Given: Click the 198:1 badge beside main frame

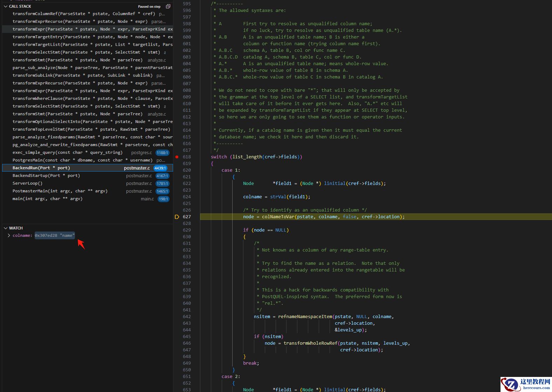Looking at the screenshot, I should pyautogui.click(x=163, y=199).
